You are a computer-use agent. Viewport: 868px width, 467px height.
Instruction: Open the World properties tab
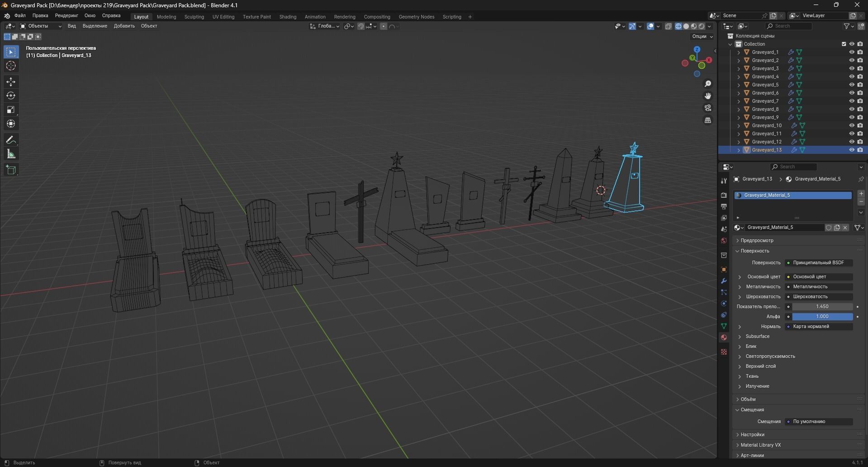724,241
